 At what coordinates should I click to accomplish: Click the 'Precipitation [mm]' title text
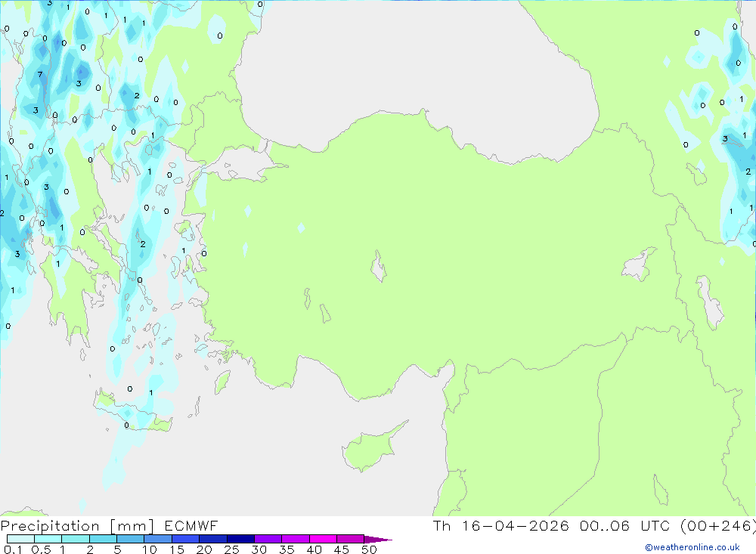tap(78, 526)
